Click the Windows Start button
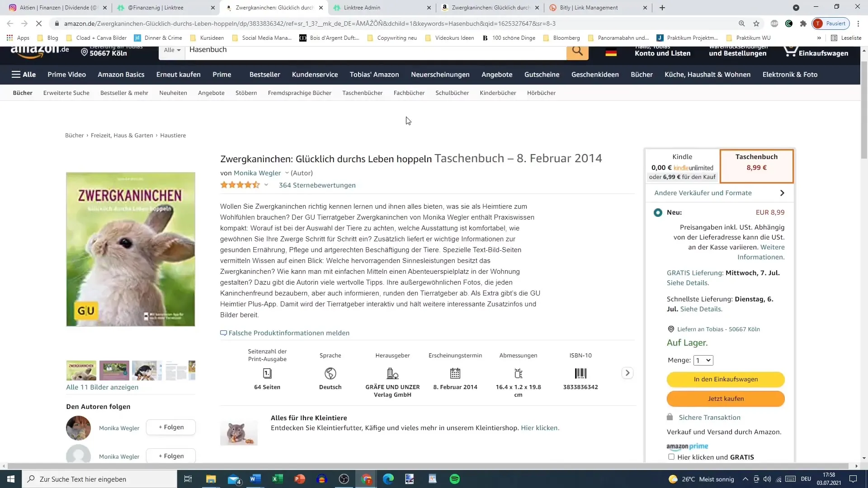 [x=11, y=479]
